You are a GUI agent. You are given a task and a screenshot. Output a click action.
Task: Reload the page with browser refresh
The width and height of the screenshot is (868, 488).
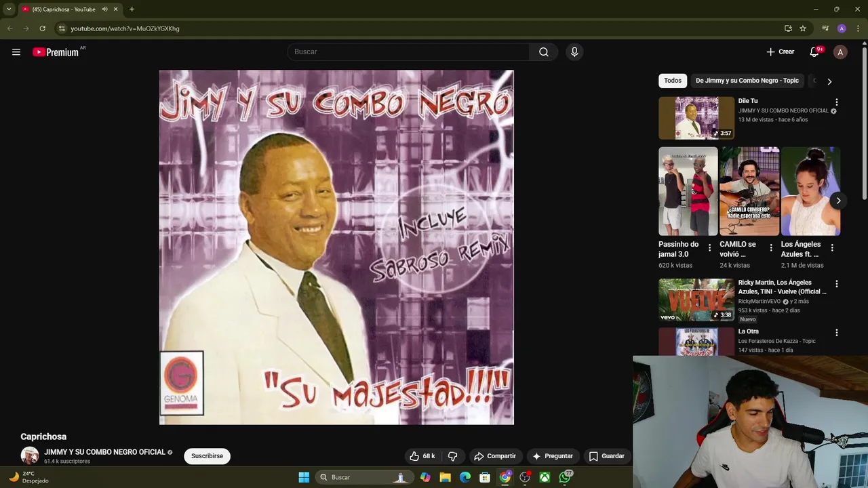coord(42,28)
